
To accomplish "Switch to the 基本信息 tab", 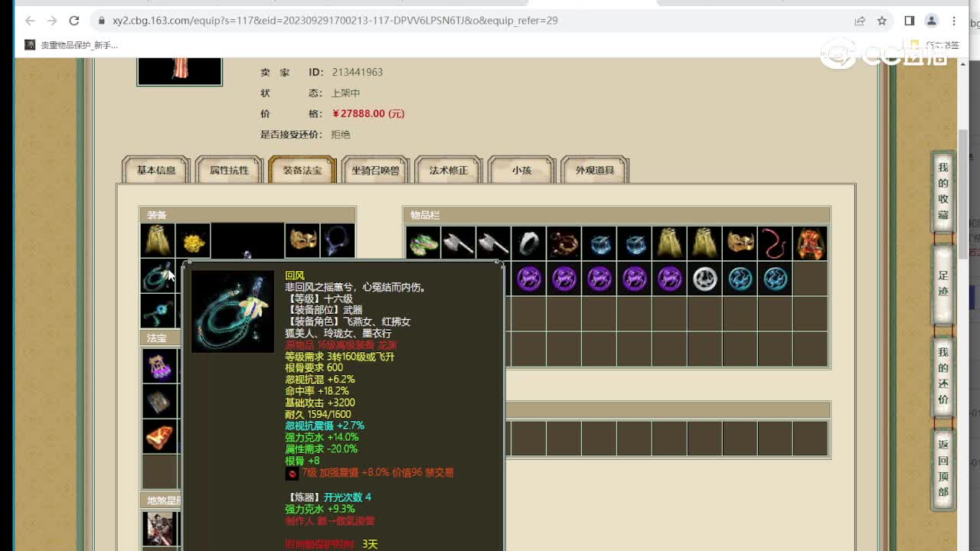I will [156, 170].
